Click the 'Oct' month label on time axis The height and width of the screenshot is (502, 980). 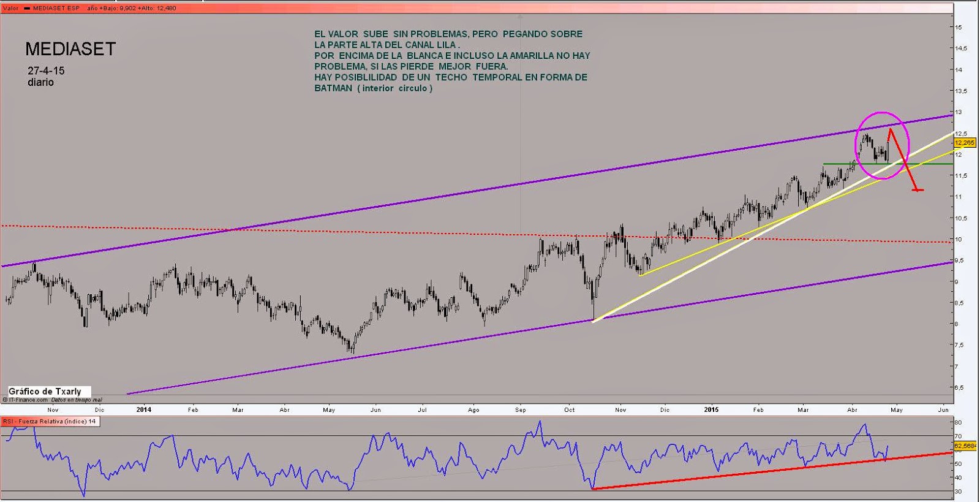coord(570,409)
